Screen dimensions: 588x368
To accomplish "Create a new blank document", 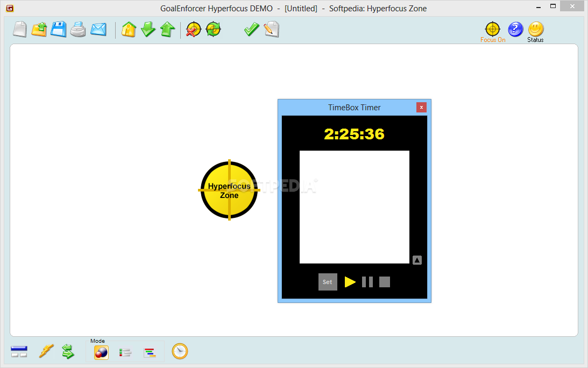I will 19,29.
